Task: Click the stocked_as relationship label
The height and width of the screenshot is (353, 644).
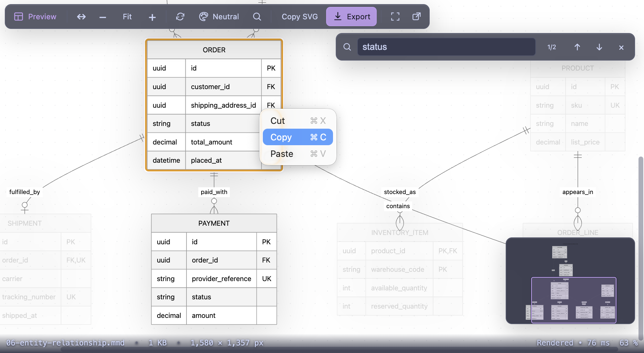Action: click(400, 192)
